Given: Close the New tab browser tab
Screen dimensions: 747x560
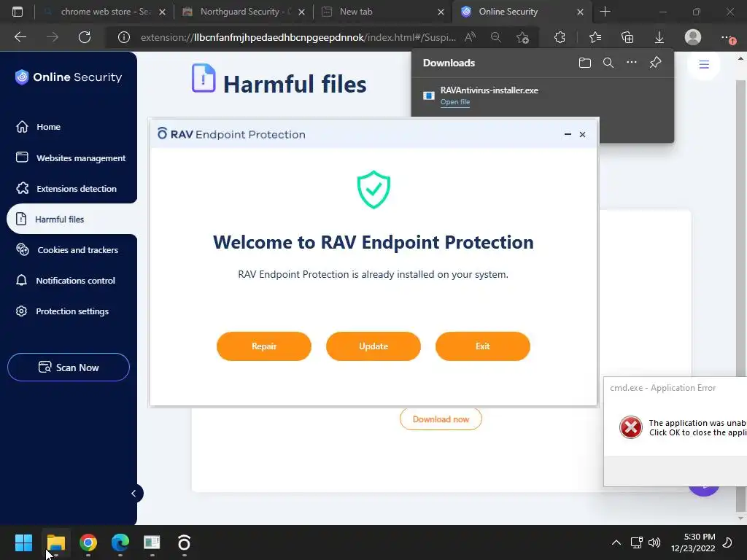Looking at the screenshot, I should [x=441, y=12].
